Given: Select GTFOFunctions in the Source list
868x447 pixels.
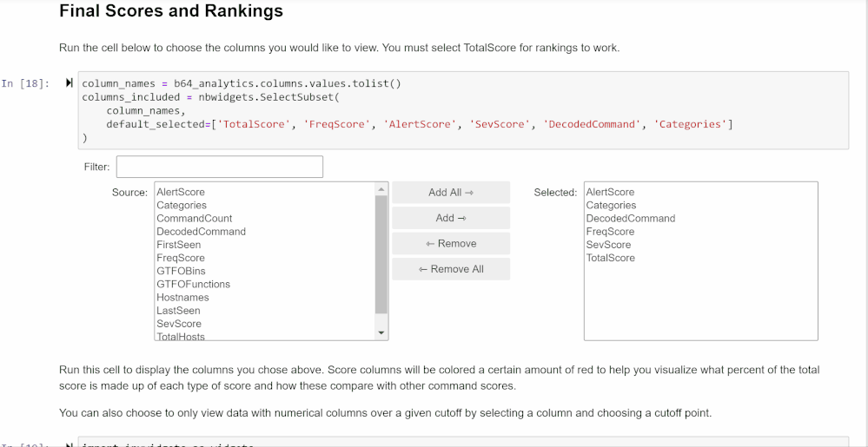Looking at the screenshot, I should click(193, 284).
